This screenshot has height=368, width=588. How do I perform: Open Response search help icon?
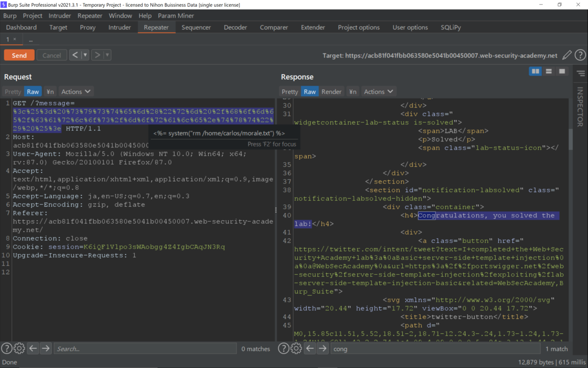click(x=283, y=348)
